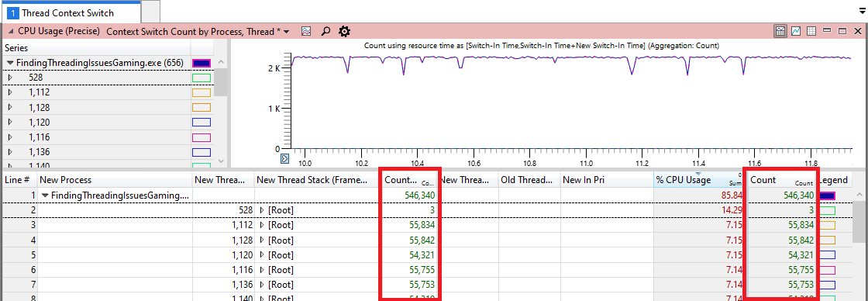Image resolution: width=868 pixels, height=301 pixels.
Task: Expand series thread 1,112
Action: pos(10,92)
